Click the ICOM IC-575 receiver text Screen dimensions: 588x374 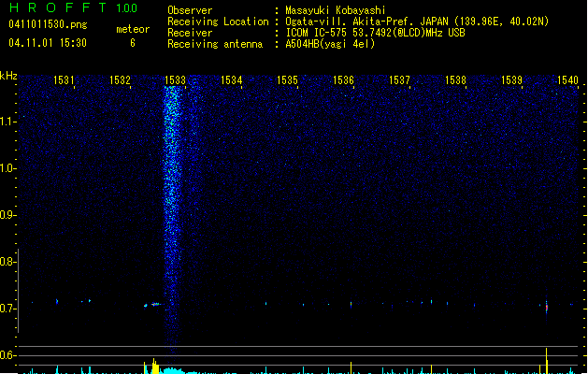tap(376, 33)
